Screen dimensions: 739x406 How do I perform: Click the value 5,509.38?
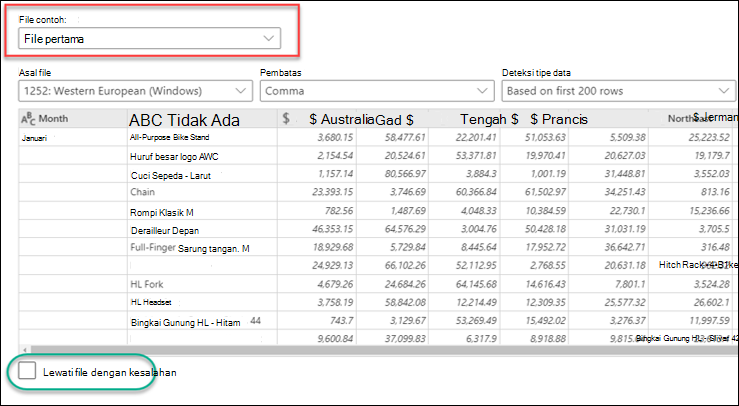[x=628, y=137]
